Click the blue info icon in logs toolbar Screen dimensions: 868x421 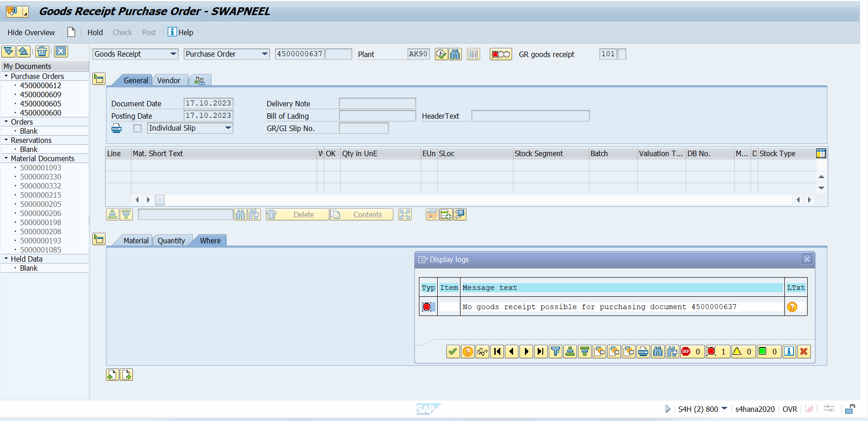pos(789,352)
